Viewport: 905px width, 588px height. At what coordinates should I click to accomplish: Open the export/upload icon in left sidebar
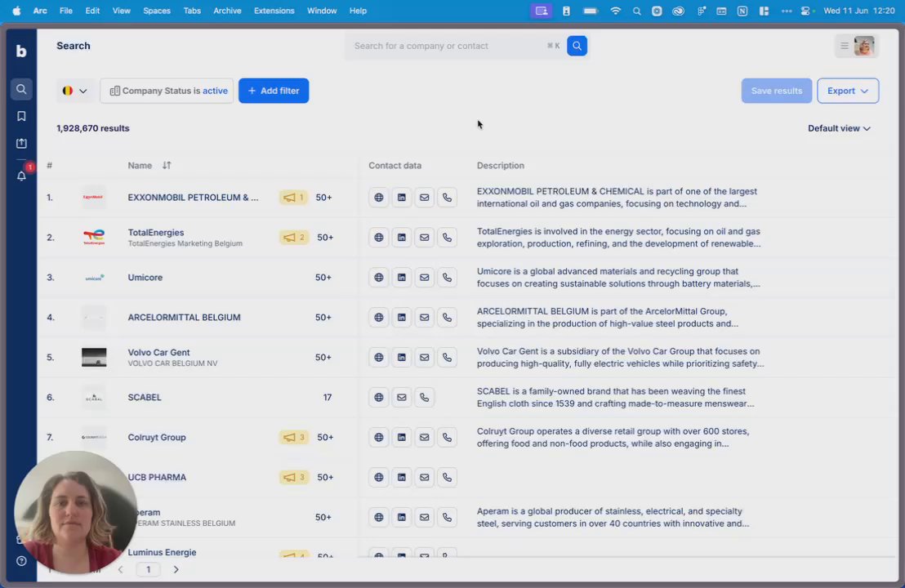(x=21, y=143)
